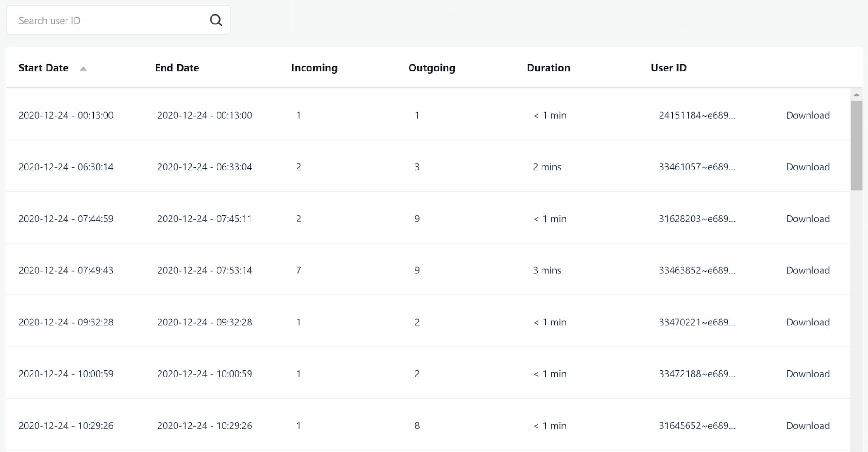Click the Duration column header
This screenshot has width=868, height=452.
coord(548,68)
